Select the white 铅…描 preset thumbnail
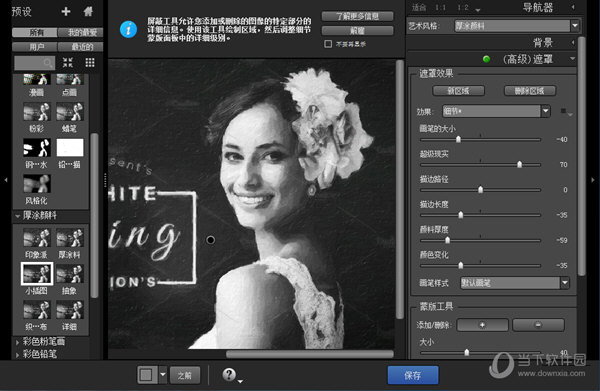This screenshot has height=391, width=600. pyautogui.click(x=70, y=148)
